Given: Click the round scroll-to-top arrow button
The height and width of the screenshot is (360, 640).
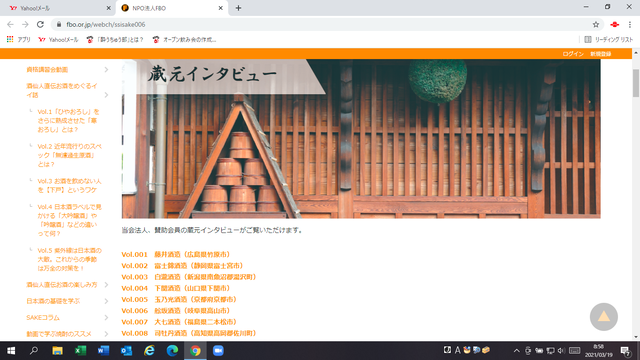Looking at the screenshot, I should [x=604, y=317].
